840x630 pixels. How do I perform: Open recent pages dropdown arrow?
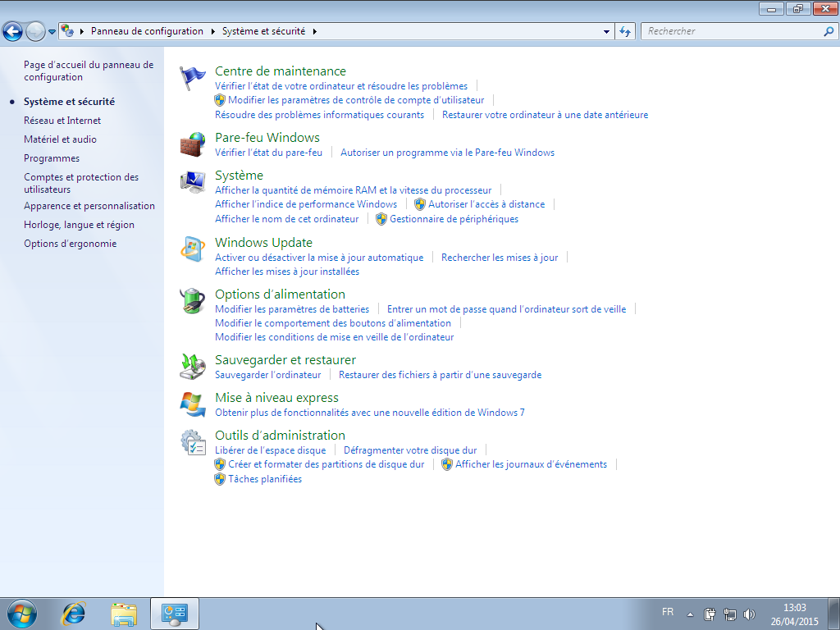52,32
